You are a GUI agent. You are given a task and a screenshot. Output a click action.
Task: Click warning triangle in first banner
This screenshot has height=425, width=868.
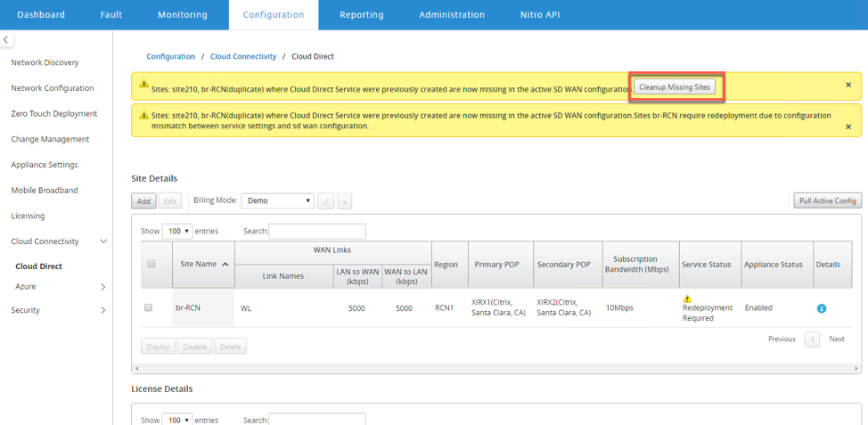pyautogui.click(x=144, y=84)
